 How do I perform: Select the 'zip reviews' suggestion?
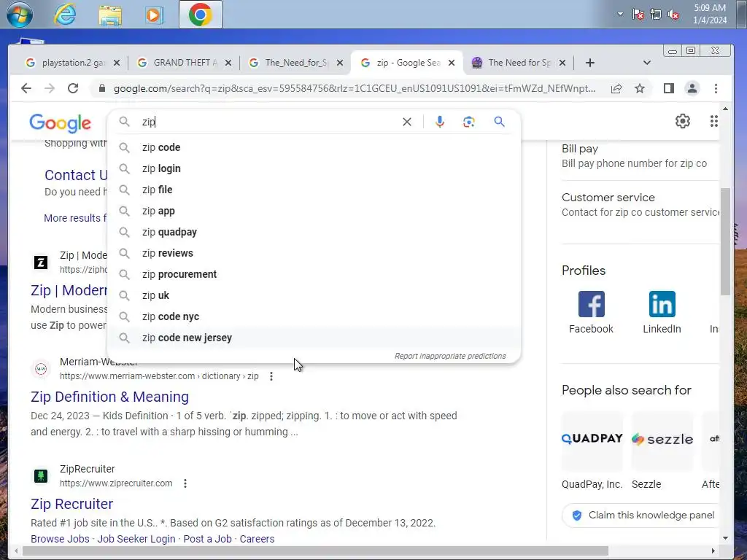pos(314,253)
